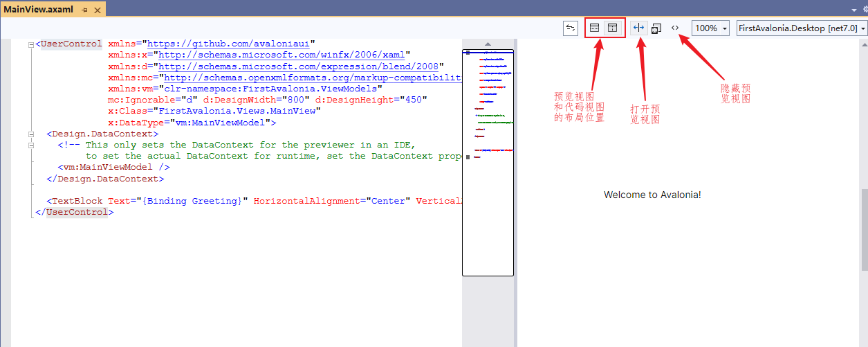
Task: Collapse the Design.DataContext fold marker
Action: [30, 134]
